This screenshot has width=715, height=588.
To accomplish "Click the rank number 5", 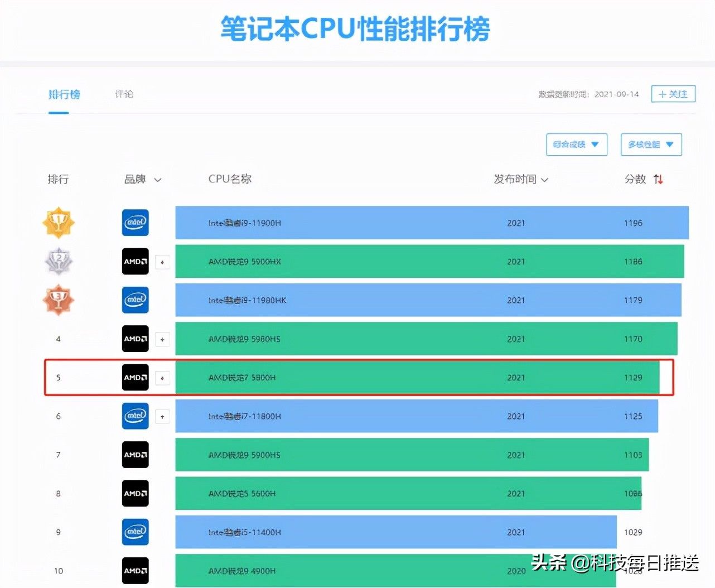I will tap(59, 378).
